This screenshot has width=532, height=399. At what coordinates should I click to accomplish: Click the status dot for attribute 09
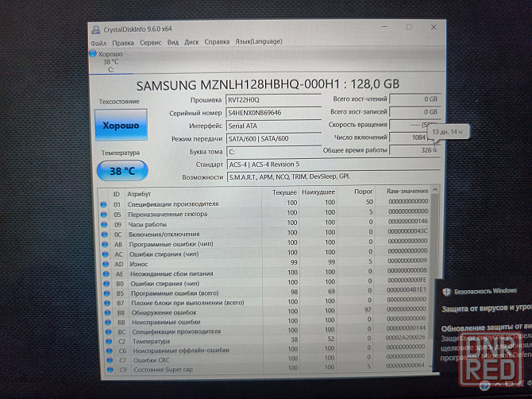104,224
